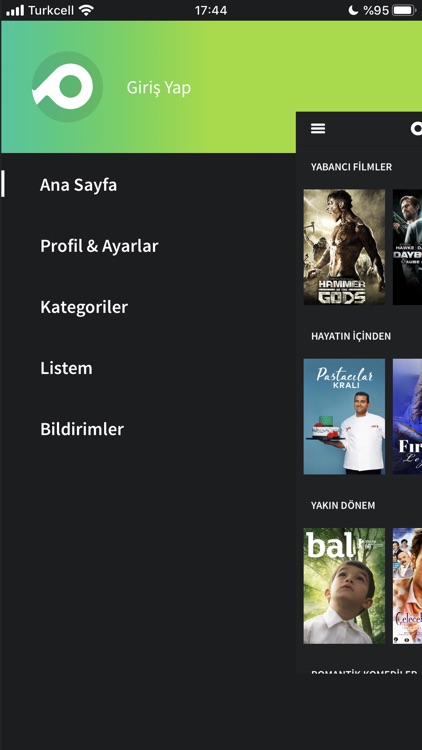The height and width of the screenshot is (750, 422).
Task: Tap the Hayatın İçinden section header
Action: [x=351, y=336]
